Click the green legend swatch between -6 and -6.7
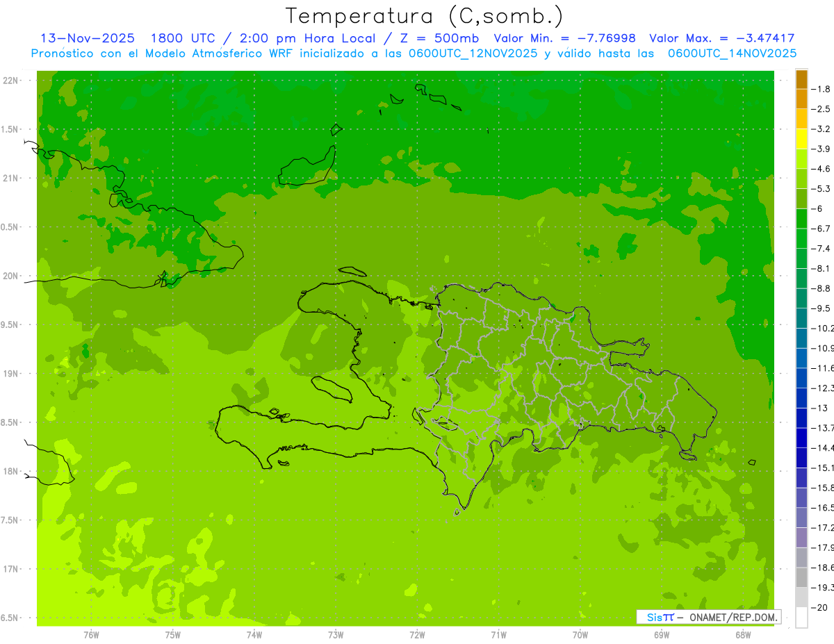This screenshot has width=834, height=644. pyautogui.click(x=801, y=219)
